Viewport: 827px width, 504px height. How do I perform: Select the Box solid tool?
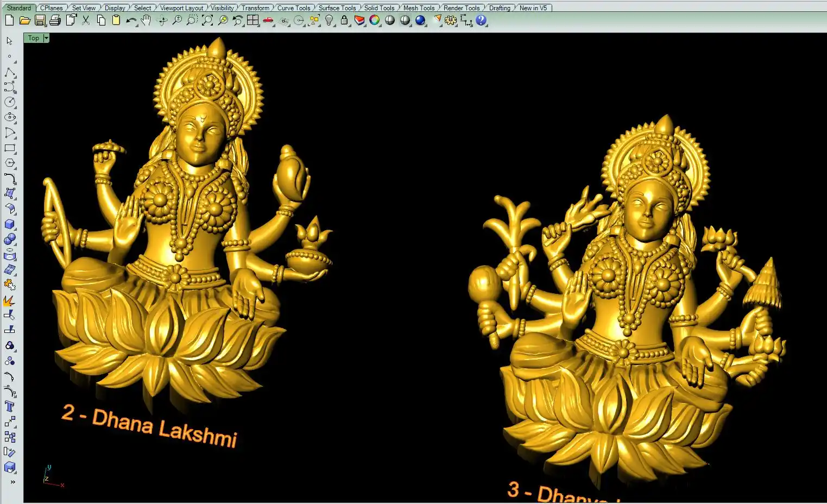point(10,224)
